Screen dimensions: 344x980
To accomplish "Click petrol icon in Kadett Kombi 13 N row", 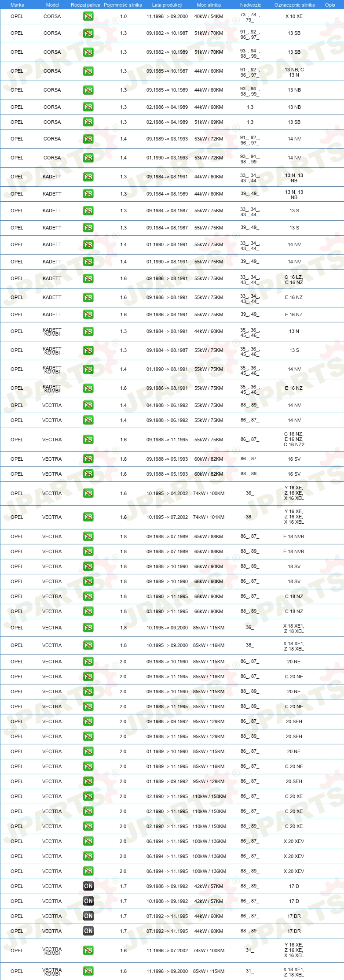I will [88, 331].
